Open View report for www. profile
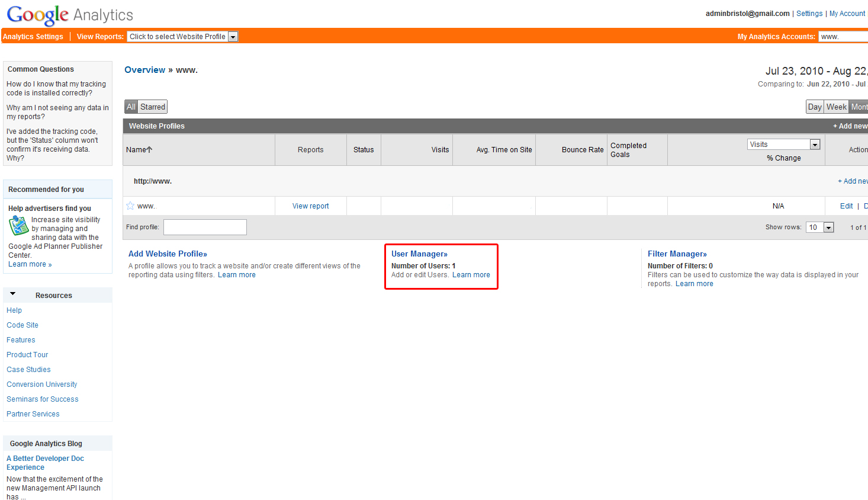This screenshot has width=868, height=500. pyautogui.click(x=310, y=206)
